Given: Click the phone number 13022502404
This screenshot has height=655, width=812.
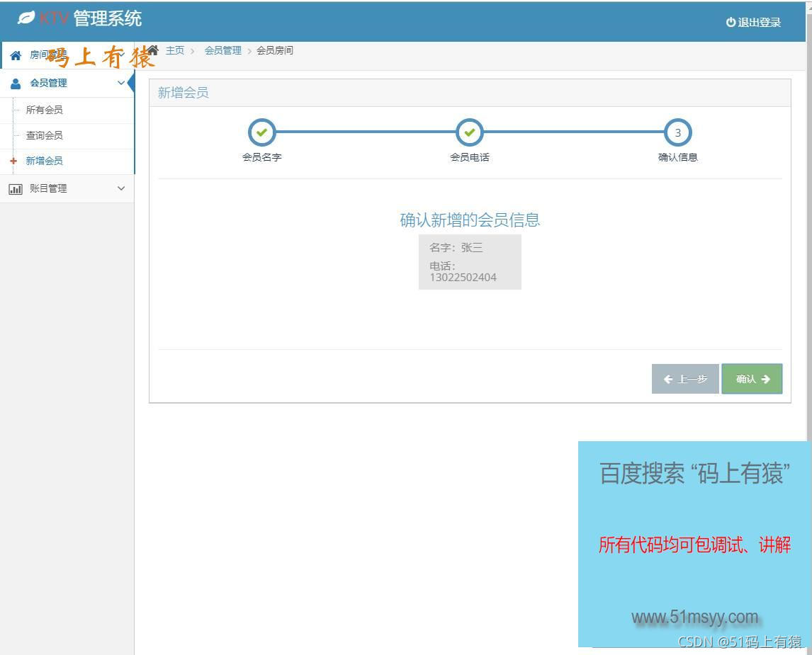Looking at the screenshot, I should pos(463,278).
